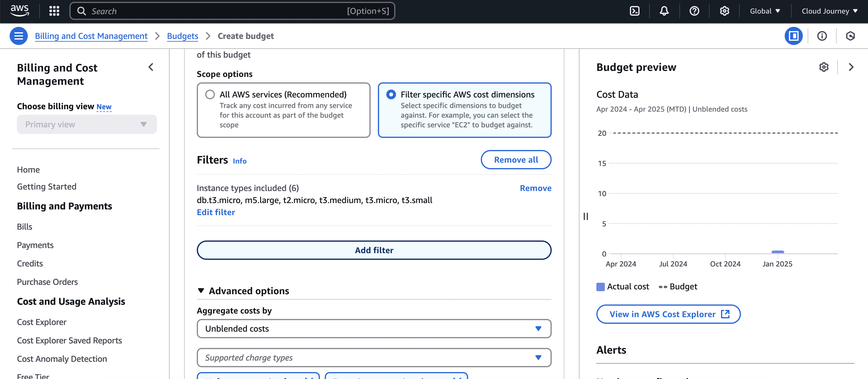868x379 pixels.
Task: Open Cost Explorer in sidebar
Action: pyautogui.click(x=41, y=322)
